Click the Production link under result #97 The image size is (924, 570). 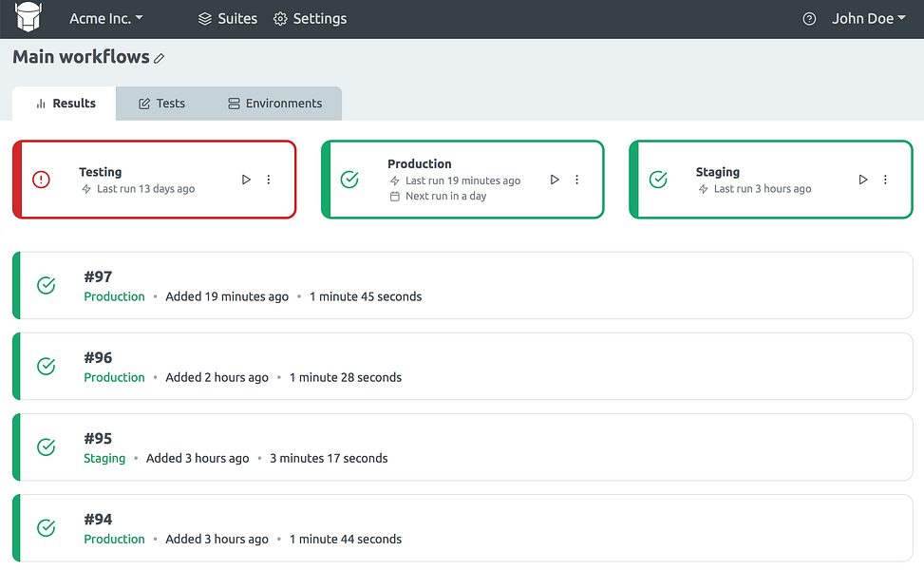114,296
